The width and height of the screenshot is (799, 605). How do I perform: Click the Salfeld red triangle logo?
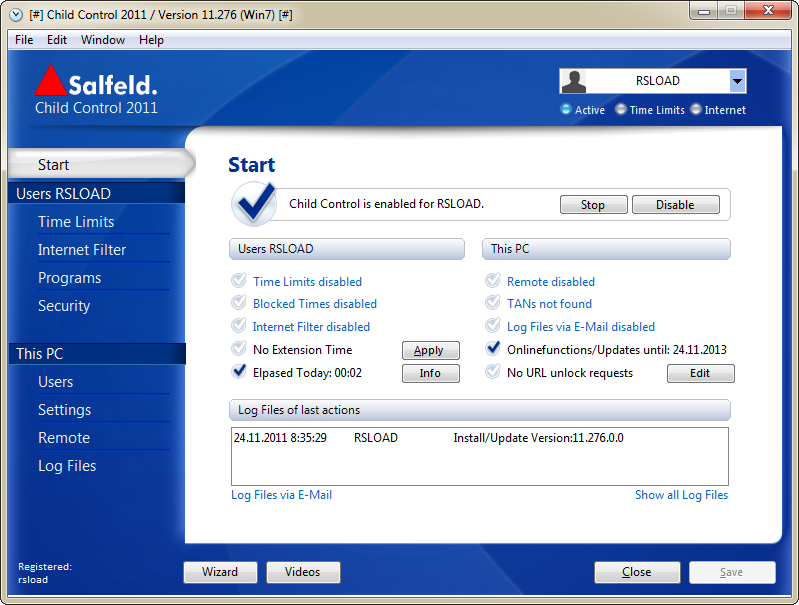[x=50, y=80]
